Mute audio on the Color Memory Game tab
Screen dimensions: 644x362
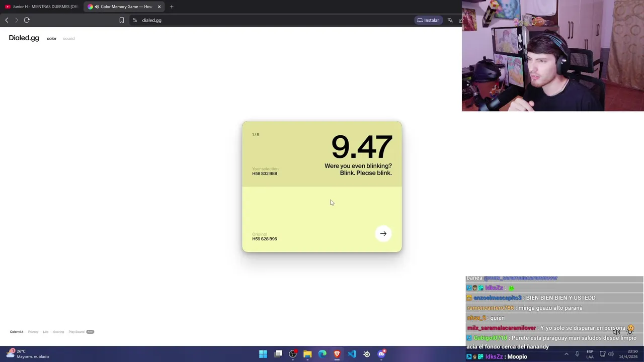tap(97, 7)
